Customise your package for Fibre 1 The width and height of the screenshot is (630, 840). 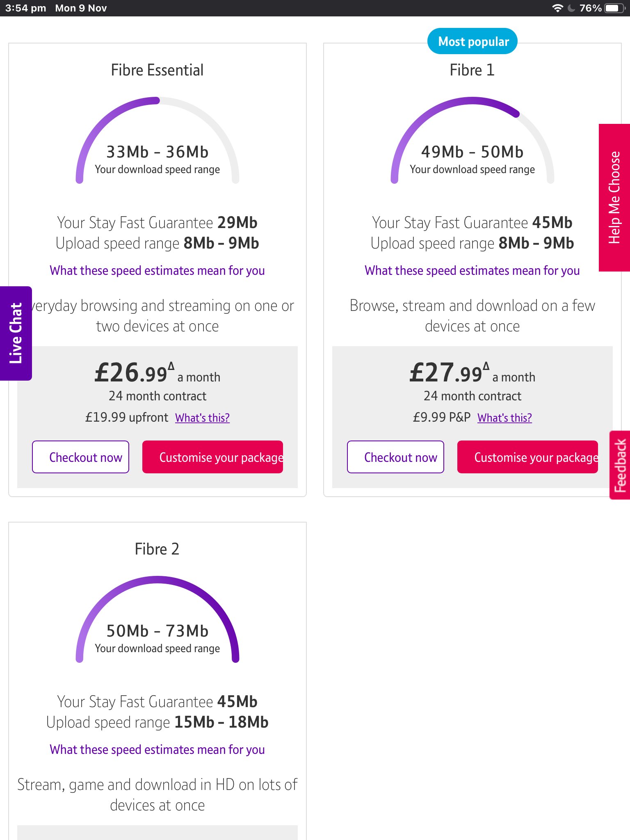[527, 457]
